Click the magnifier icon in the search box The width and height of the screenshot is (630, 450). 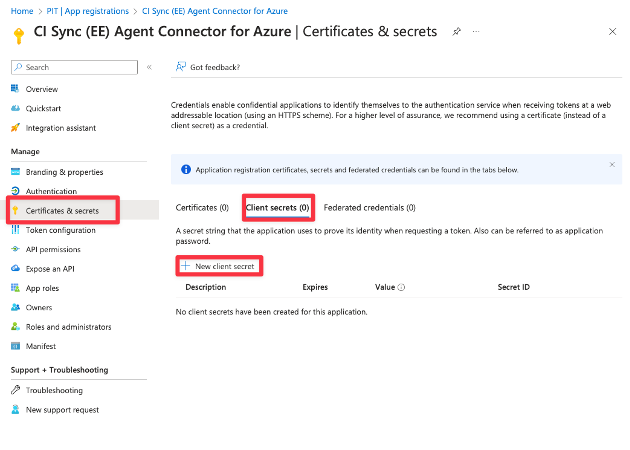pyautogui.click(x=18, y=67)
